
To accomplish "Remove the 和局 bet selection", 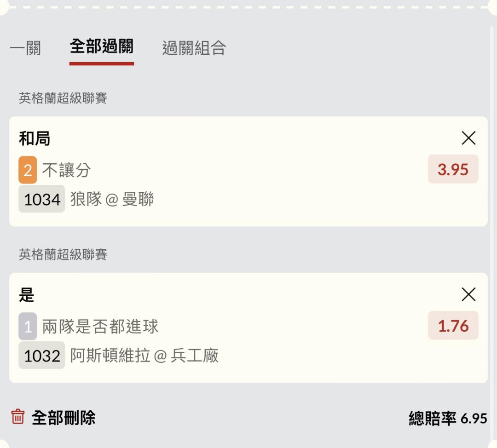I will [468, 138].
